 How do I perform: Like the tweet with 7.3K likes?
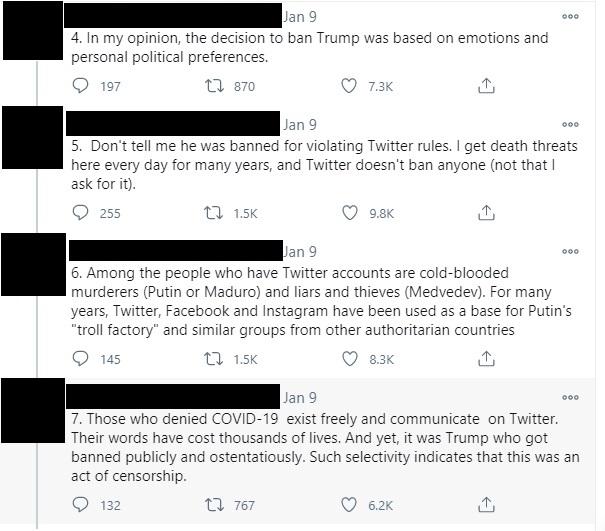coord(349,86)
